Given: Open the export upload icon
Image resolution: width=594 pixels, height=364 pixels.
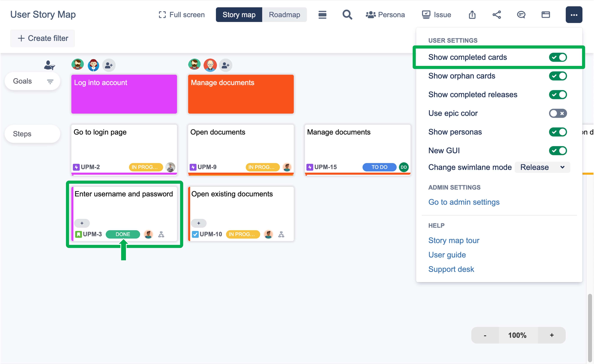Looking at the screenshot, I should click(x=472, y=15).
